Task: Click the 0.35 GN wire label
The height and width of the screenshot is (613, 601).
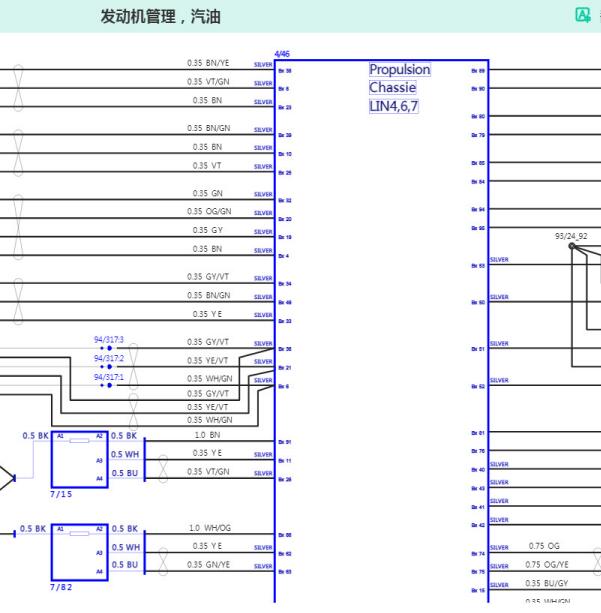Action: [x=208, y=194]
